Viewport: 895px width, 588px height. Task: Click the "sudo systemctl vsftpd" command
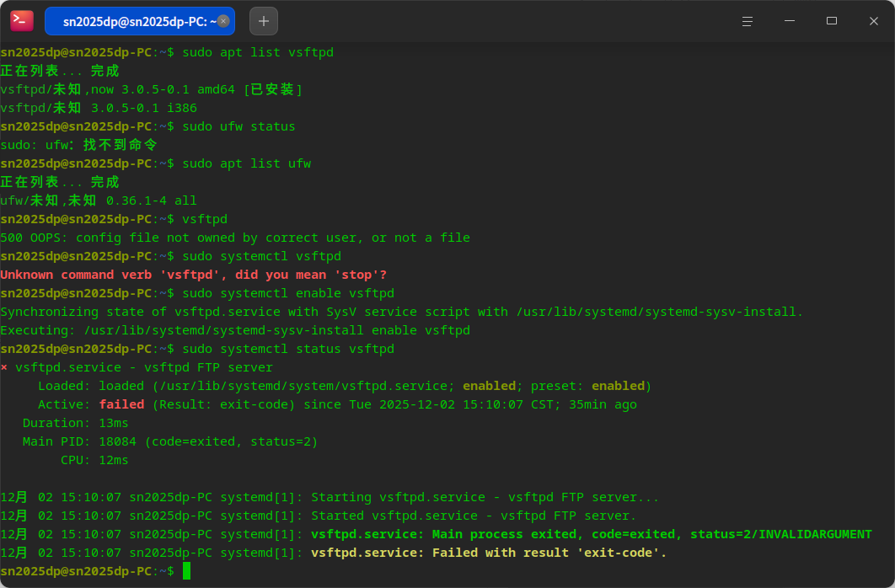pos(262,256)
